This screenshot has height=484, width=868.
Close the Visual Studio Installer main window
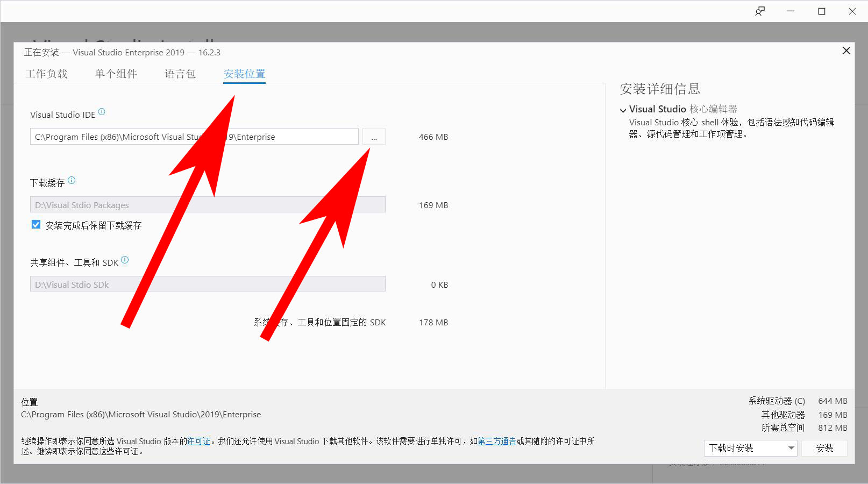852,11
